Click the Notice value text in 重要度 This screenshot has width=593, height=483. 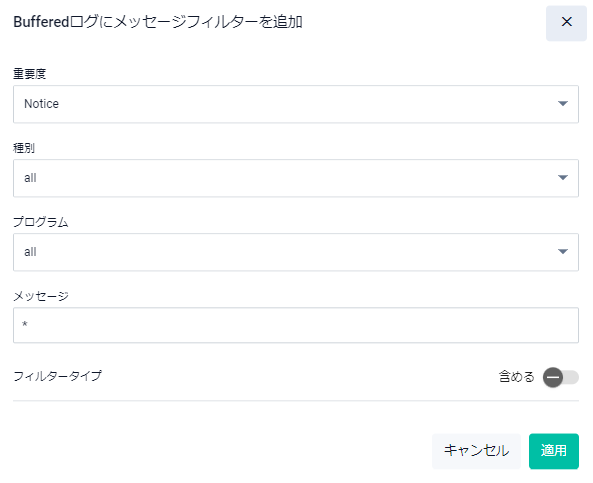pyautogui.click(x=42, y=104)
